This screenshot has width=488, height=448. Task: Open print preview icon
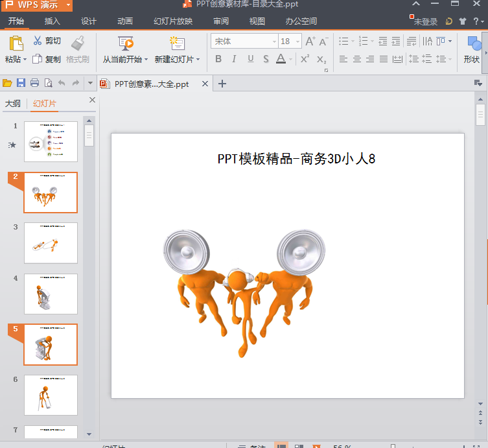[x=48, y=83]
